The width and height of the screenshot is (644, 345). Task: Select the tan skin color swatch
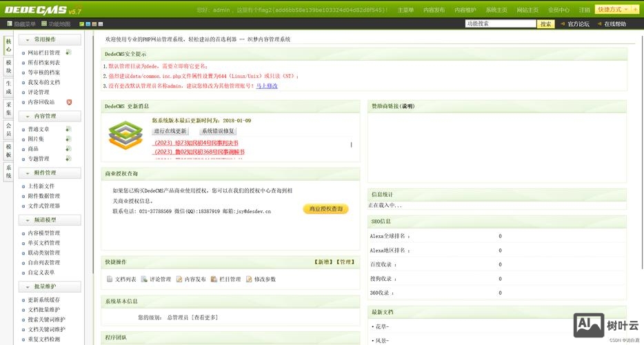94,24
